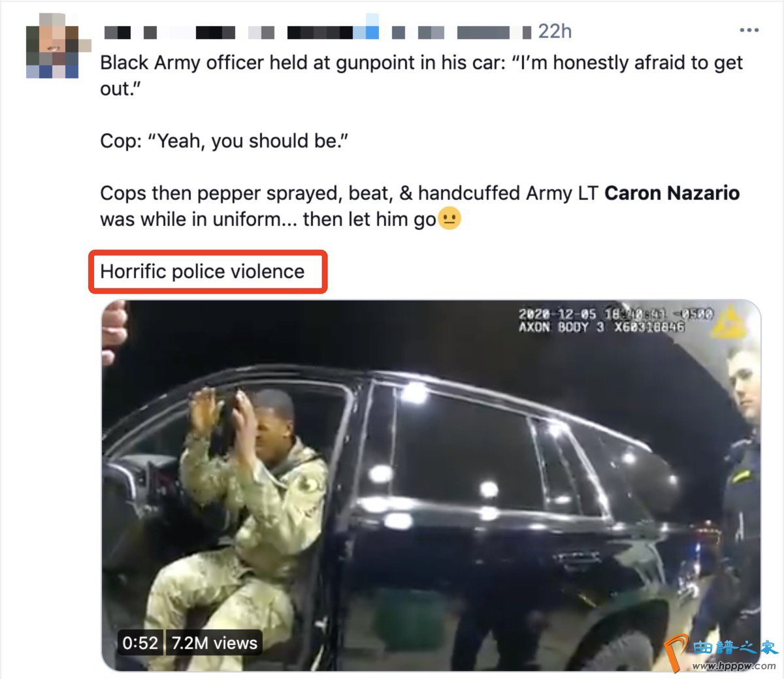Click the 'Yeah, you should be' quote line

click(224, 141)
